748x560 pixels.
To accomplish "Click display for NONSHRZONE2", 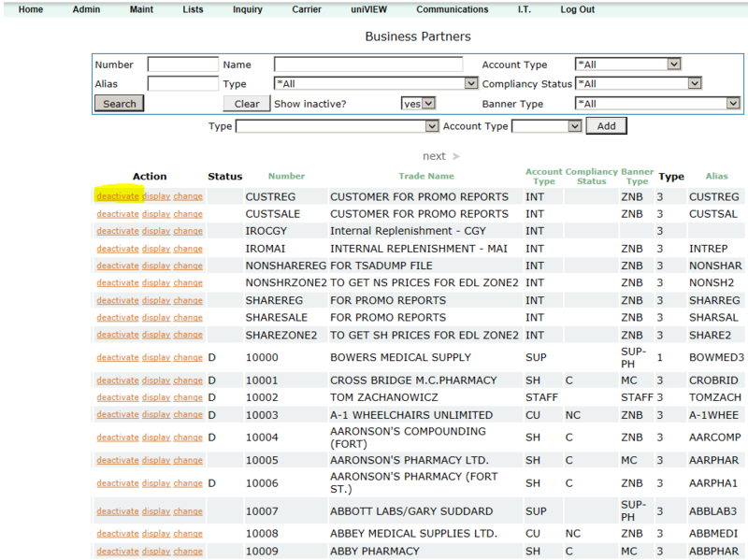I will coord(156,283).
